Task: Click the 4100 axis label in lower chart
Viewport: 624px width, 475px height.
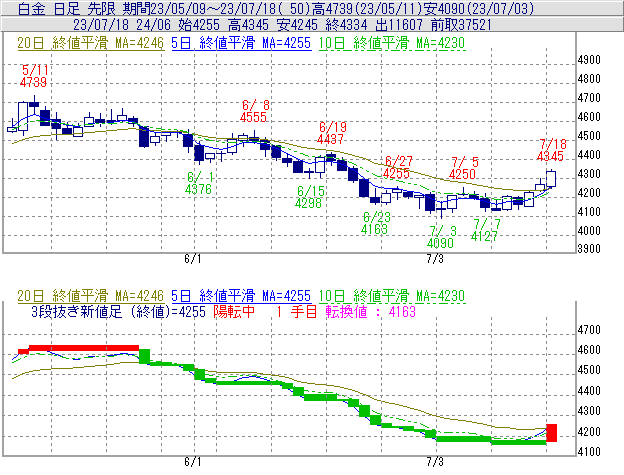Action: click(589, 452)
